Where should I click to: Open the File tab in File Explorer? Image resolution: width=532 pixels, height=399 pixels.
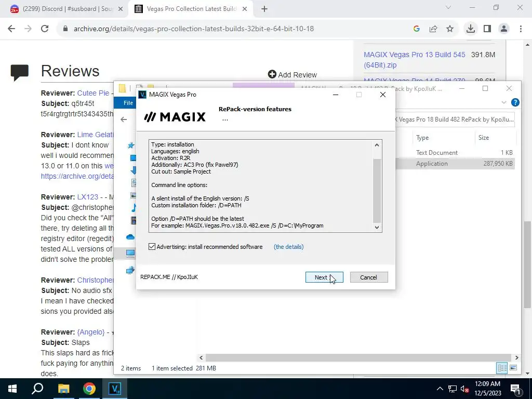[x=128, y=103]
